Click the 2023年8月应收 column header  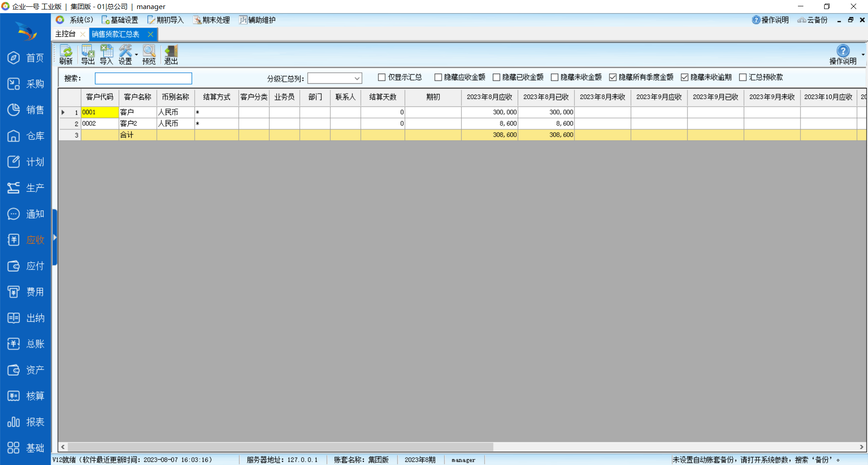(x=489, y=97)
